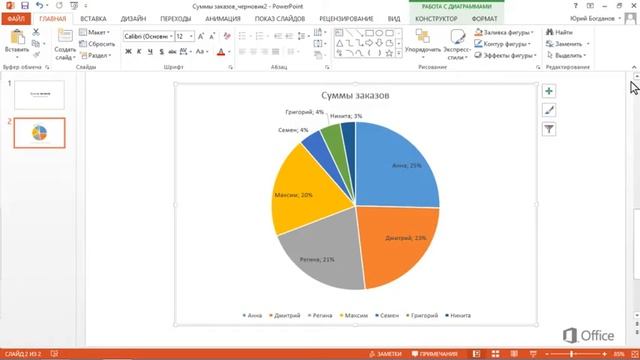This screenshot has width=640, height=360.
Task: Insert an oval shape from the shapes gallery
Action: pyautogui.click(x=380, y=33)
